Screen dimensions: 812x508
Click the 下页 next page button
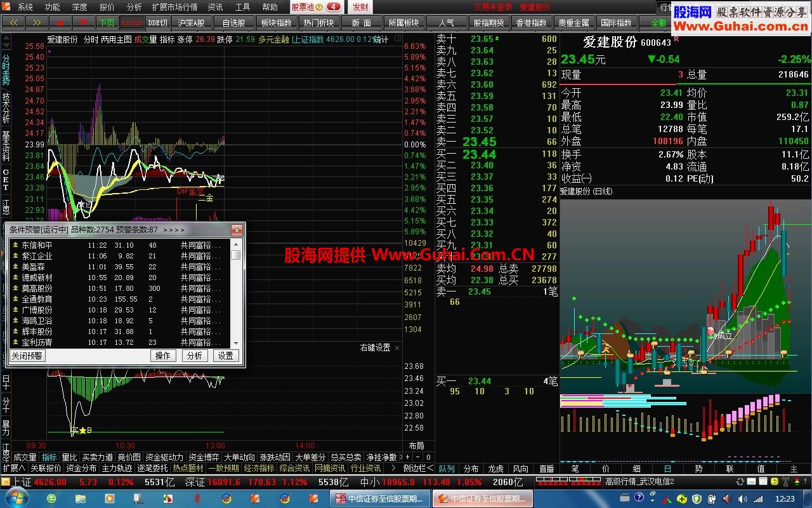(107, 22)
